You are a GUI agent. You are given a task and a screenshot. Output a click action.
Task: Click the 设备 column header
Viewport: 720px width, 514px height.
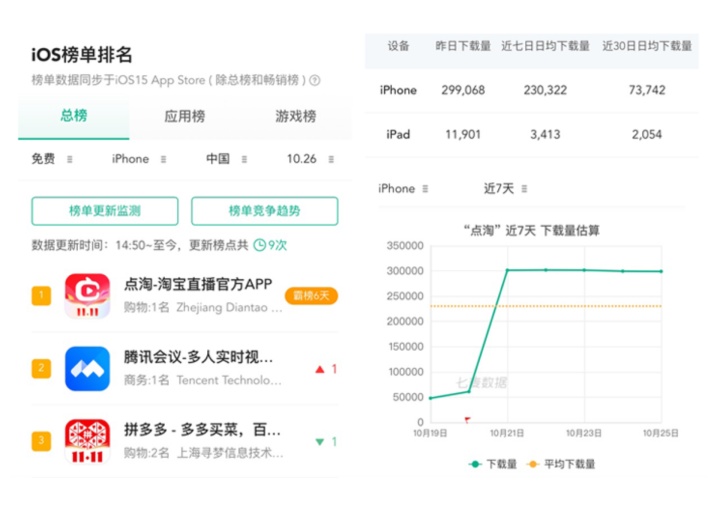(x=398, y=46)
